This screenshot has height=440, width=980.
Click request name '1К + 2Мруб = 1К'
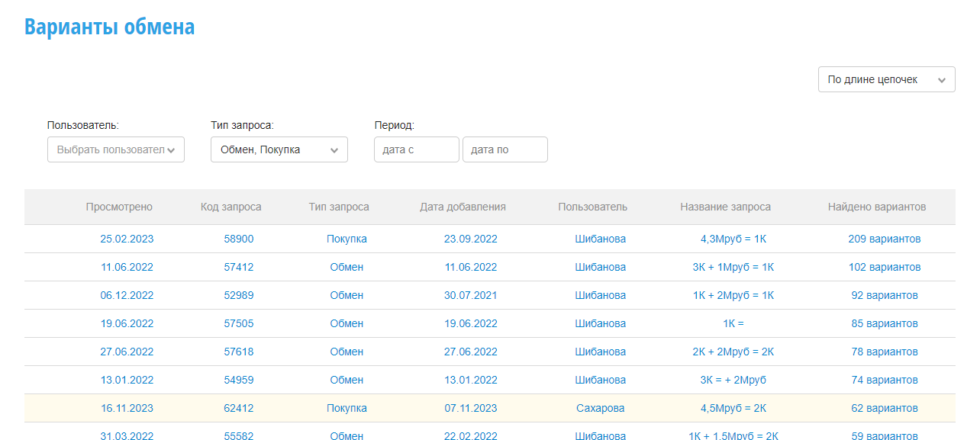[x=733, y=295]
